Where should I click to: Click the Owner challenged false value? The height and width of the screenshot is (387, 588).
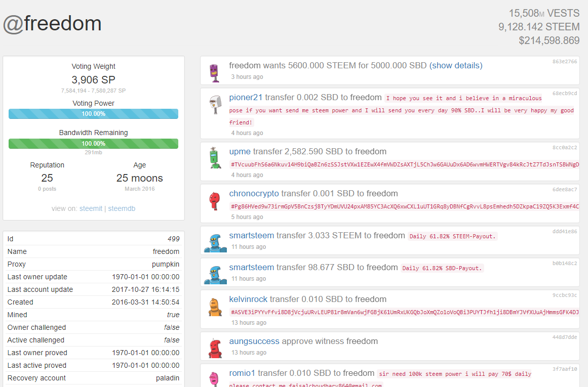(x=172, y=327)
